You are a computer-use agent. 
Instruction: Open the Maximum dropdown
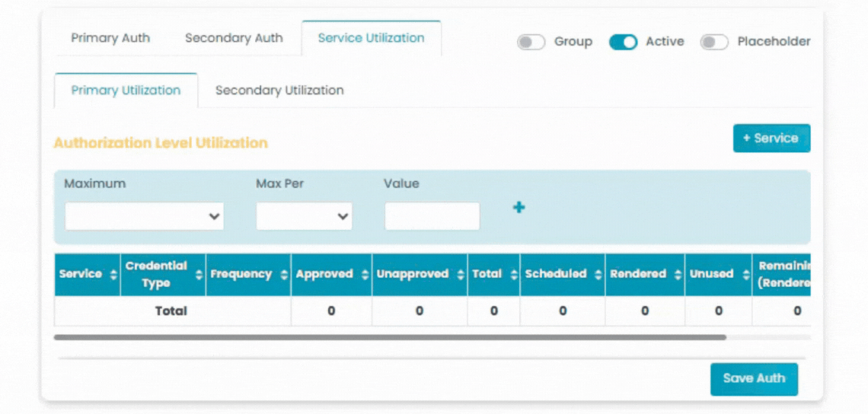tap(144, 216)
